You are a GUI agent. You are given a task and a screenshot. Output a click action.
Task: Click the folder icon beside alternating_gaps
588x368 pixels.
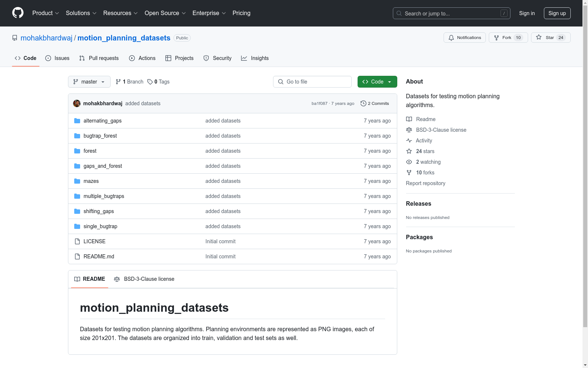(77, 121)
